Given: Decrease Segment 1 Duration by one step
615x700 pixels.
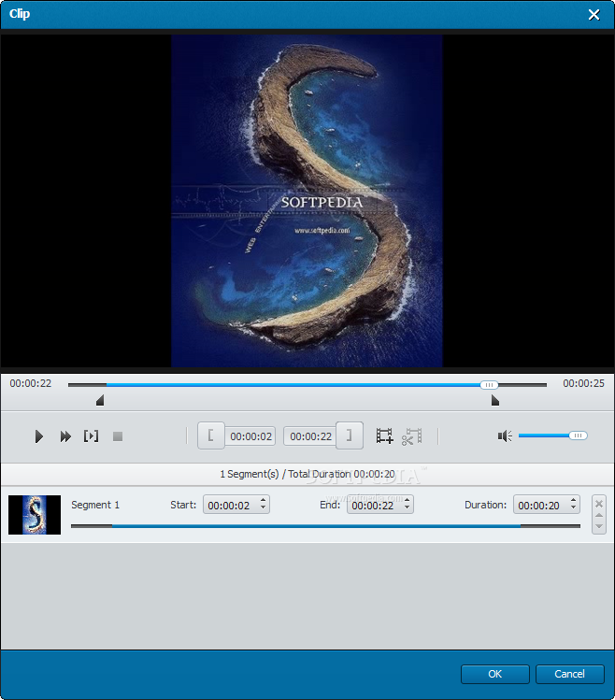Looking at the screenshot, I should tap(574, 508).
